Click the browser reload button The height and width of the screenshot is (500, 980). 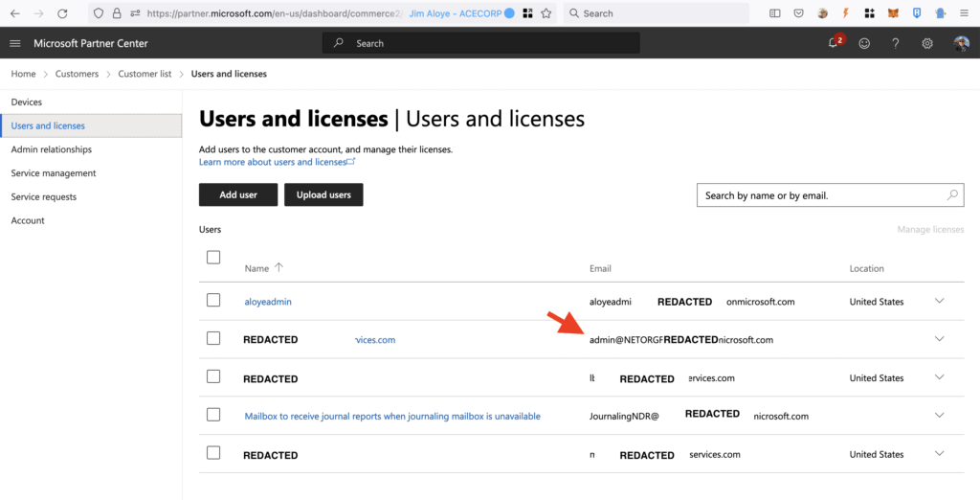tap(63, 13)
